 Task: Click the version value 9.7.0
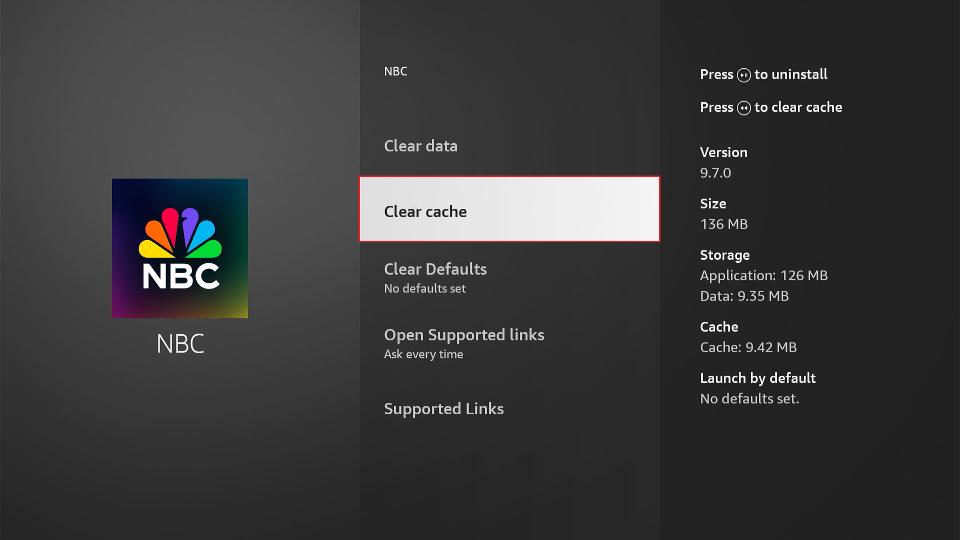pos(715,173)
